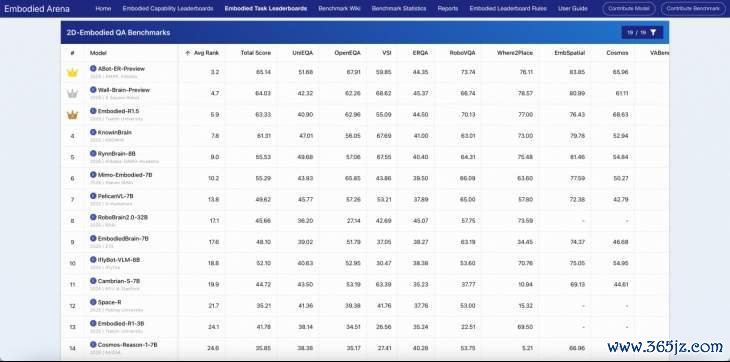Sort the table by Cosmos column
This screenshot has width=730, height=362.
pyautogui.click(x=617, y=53)
